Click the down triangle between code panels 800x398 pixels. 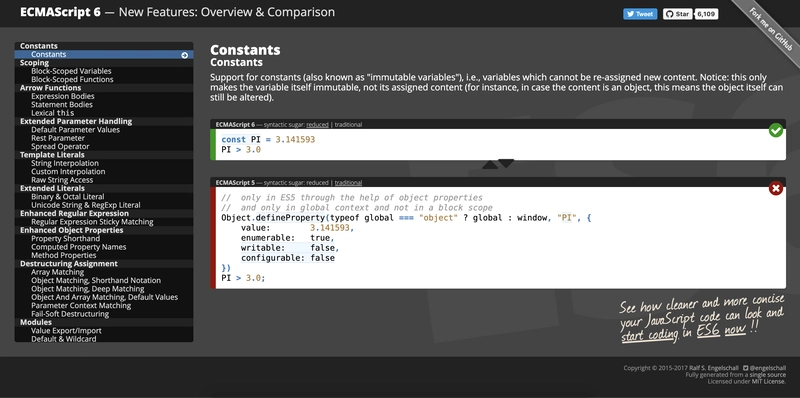(506, 163)
